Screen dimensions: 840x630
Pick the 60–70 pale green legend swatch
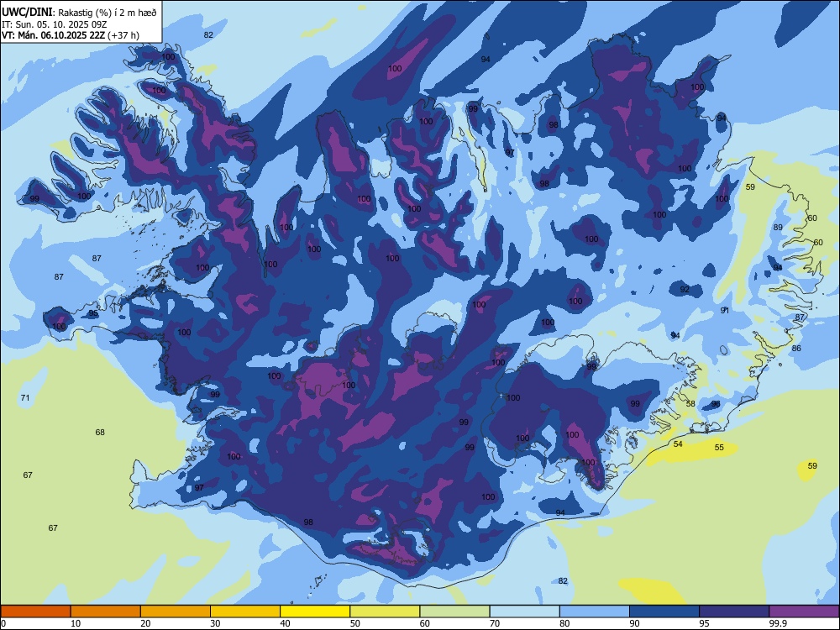(x=454, y=612)
